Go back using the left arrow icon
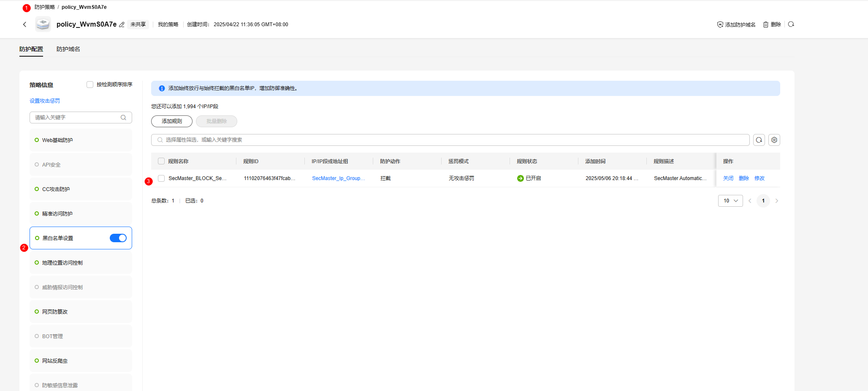 [24, 25]
